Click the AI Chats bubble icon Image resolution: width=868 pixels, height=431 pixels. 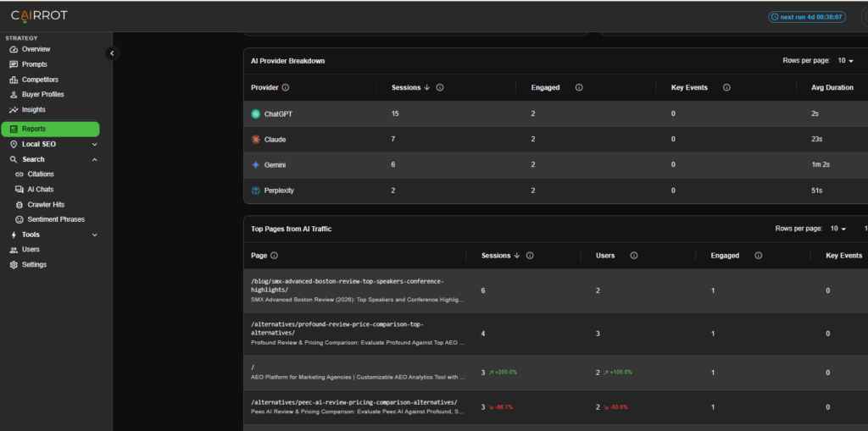(x=19, y=189)
